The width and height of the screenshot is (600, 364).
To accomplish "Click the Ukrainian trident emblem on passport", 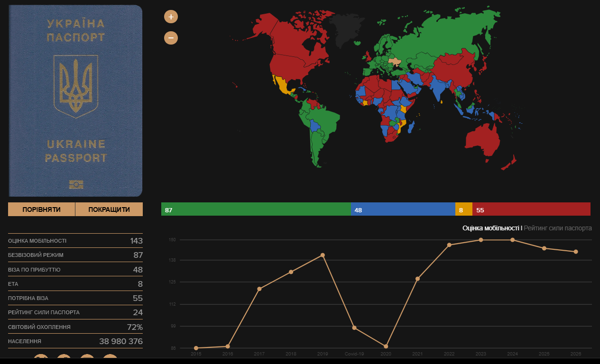I will point(75,86).
